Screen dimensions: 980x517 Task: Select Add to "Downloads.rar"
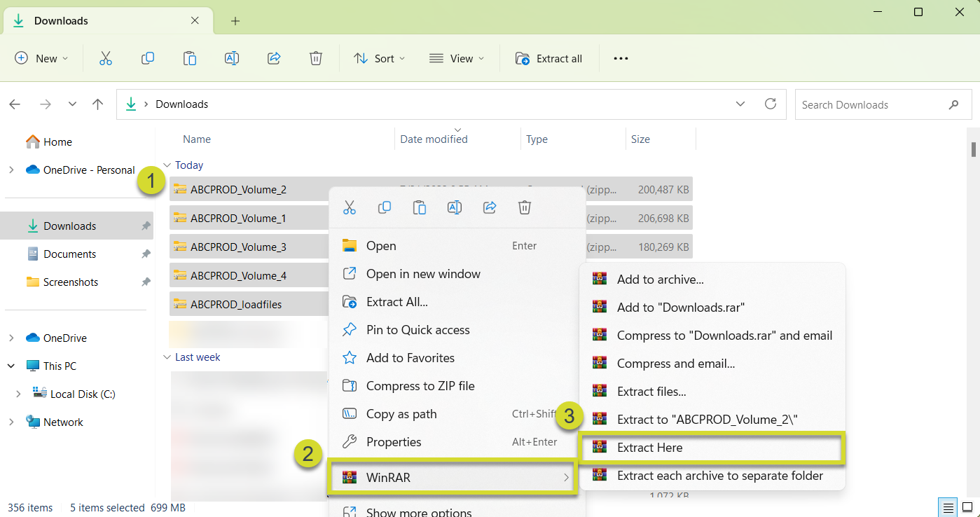712,308
